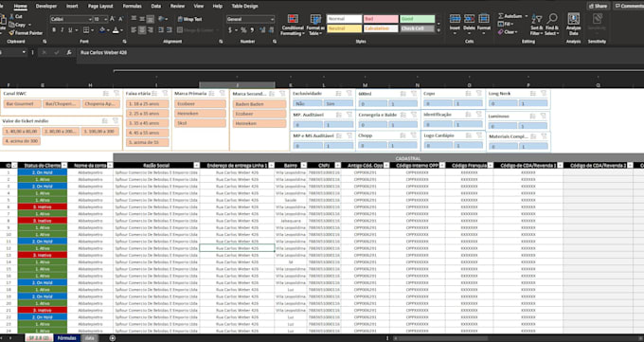The image size is (644, 342).
Task: Open the Formulas ribbon tab
Action: 132,7
